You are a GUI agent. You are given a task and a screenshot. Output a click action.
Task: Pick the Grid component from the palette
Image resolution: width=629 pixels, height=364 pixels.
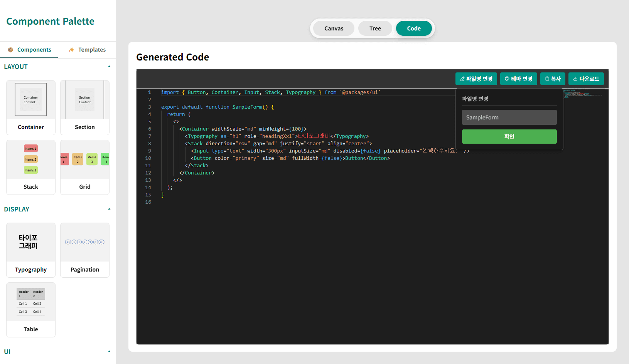click(84, 168)
